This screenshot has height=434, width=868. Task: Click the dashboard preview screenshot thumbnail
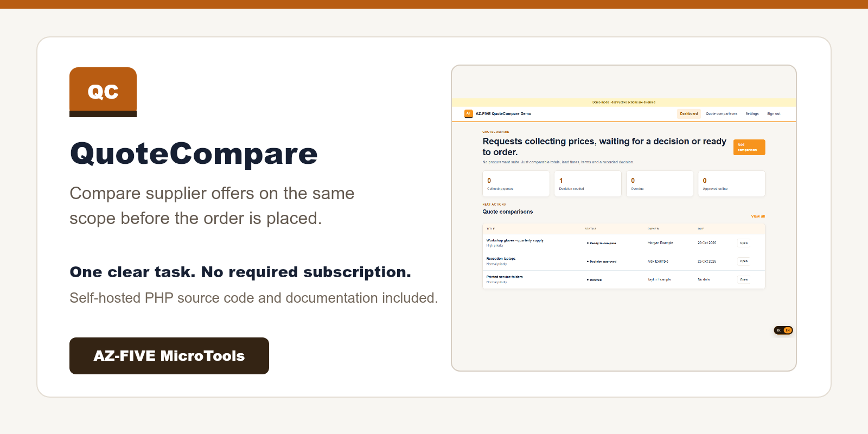pos(624,218)
